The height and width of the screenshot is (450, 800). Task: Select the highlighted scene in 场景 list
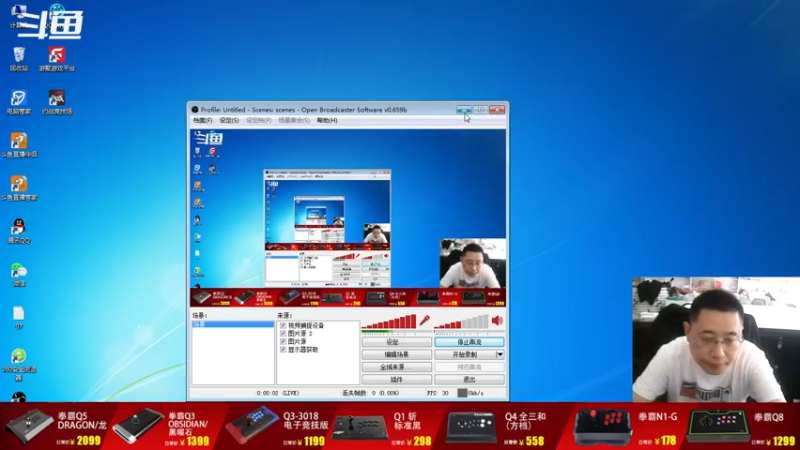[x=233, y=324]
